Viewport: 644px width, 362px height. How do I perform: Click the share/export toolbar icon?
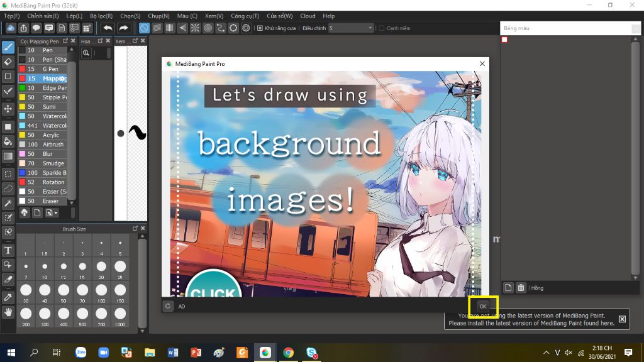(23, 28)
